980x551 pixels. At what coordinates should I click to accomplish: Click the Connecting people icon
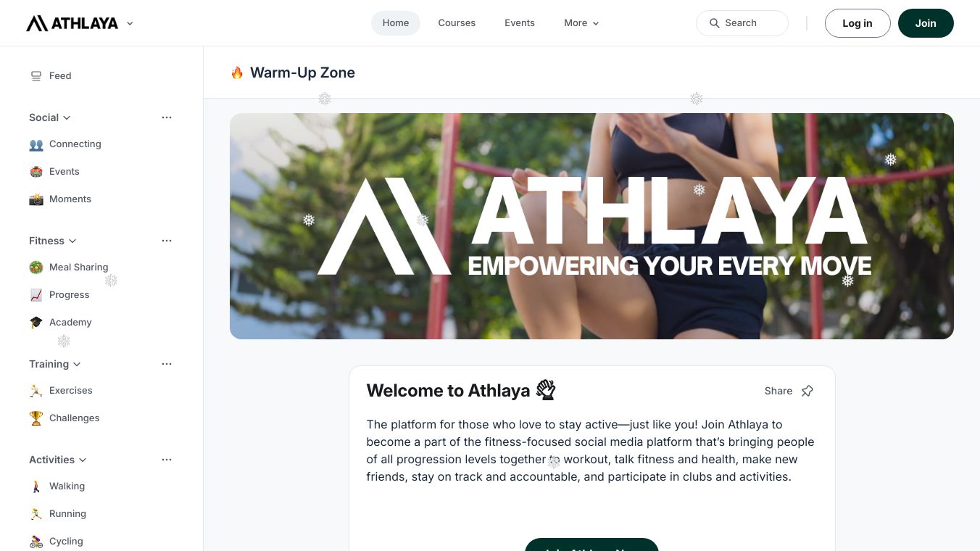coord(36,144)
